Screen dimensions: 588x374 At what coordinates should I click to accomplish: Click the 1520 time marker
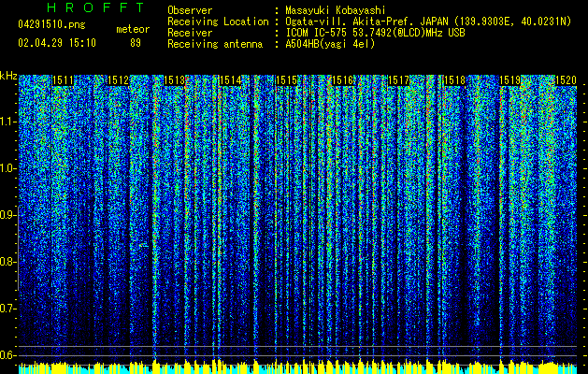pos(566,80)
